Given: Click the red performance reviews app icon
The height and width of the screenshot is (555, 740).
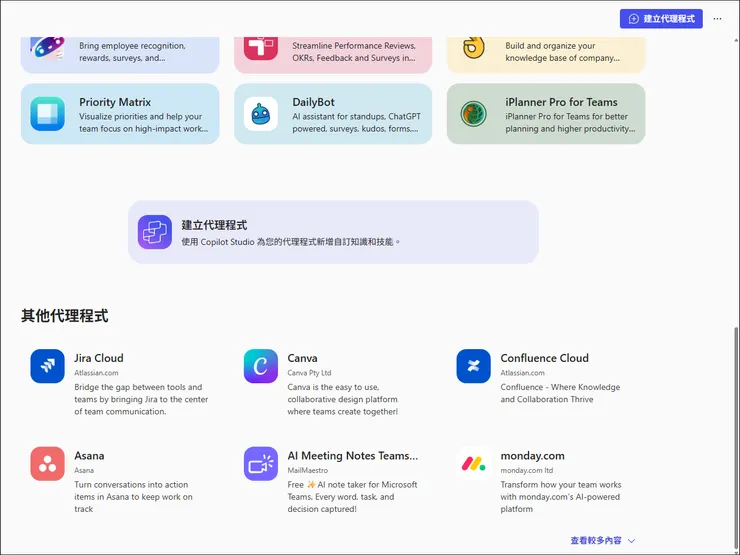Looking at the screenshot, I should point(261,48).
